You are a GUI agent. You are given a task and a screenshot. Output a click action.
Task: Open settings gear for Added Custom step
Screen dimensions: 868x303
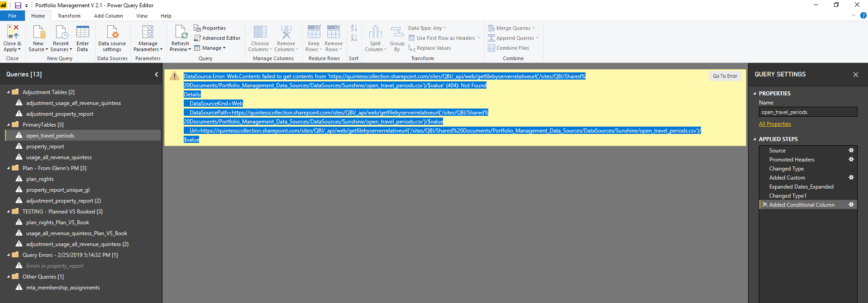851,177
